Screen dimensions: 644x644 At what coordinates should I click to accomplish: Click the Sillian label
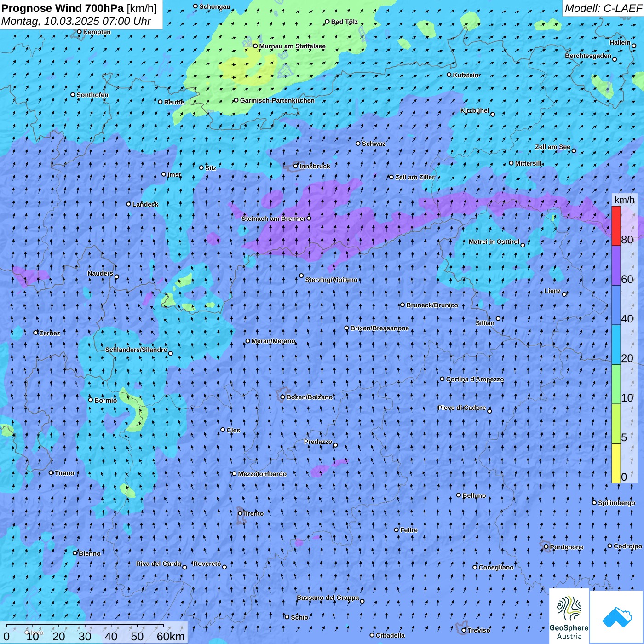click(x=485, y=323)
